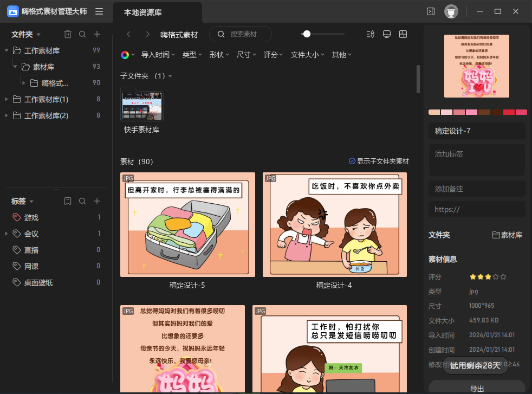The image size is (532, 394).
Task: Edit the 稿定设计-7 name field
Action: [x=477, y=131]
